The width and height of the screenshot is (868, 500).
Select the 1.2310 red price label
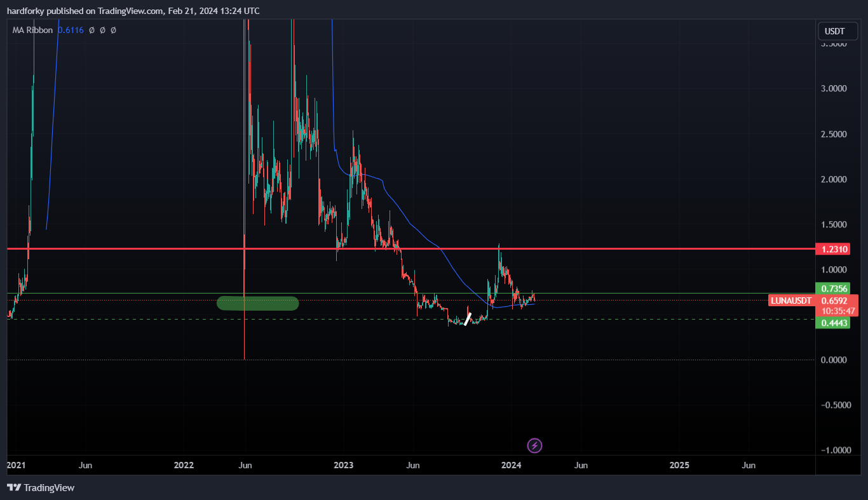pos(834,249)
